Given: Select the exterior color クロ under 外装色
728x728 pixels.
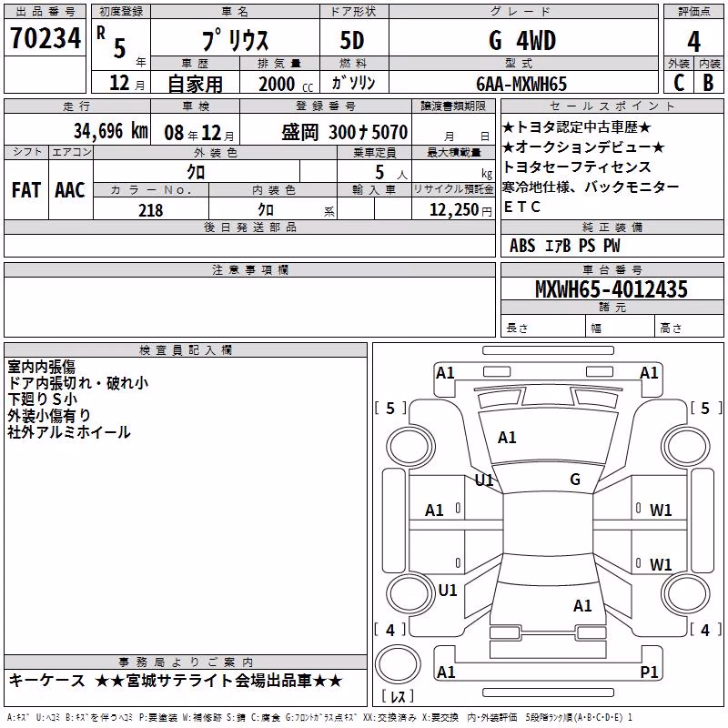Looking at the screenshot, I should (196, 172).
